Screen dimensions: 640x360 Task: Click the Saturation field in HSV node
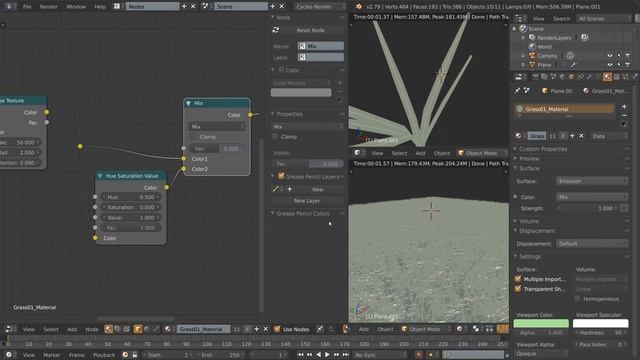coord(131,207)
